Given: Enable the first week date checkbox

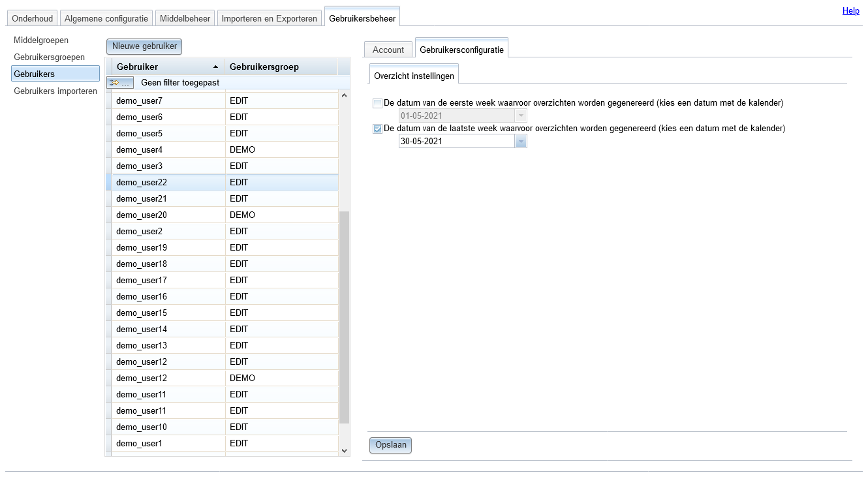Looking at the screenshot, I should click(377, 103).
